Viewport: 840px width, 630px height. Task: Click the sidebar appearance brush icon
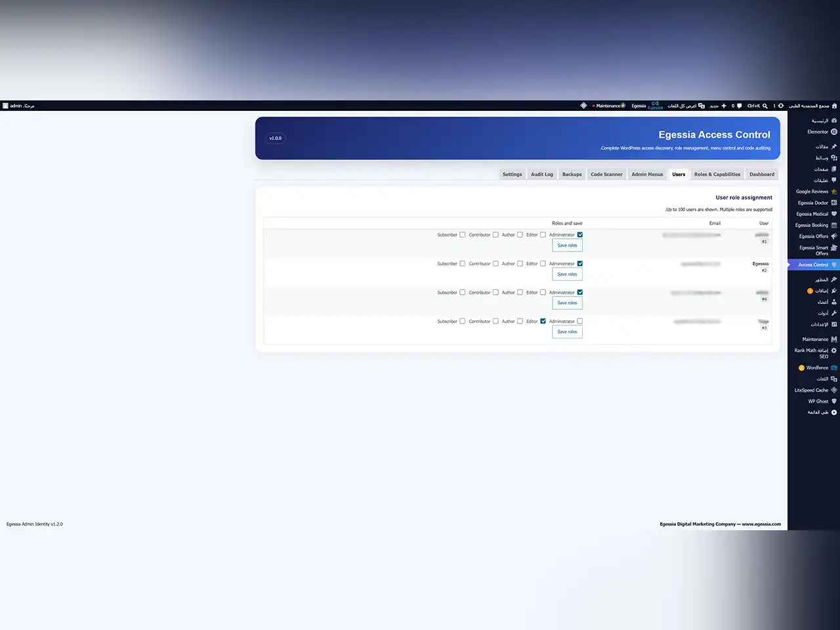(x=834, y=280)
